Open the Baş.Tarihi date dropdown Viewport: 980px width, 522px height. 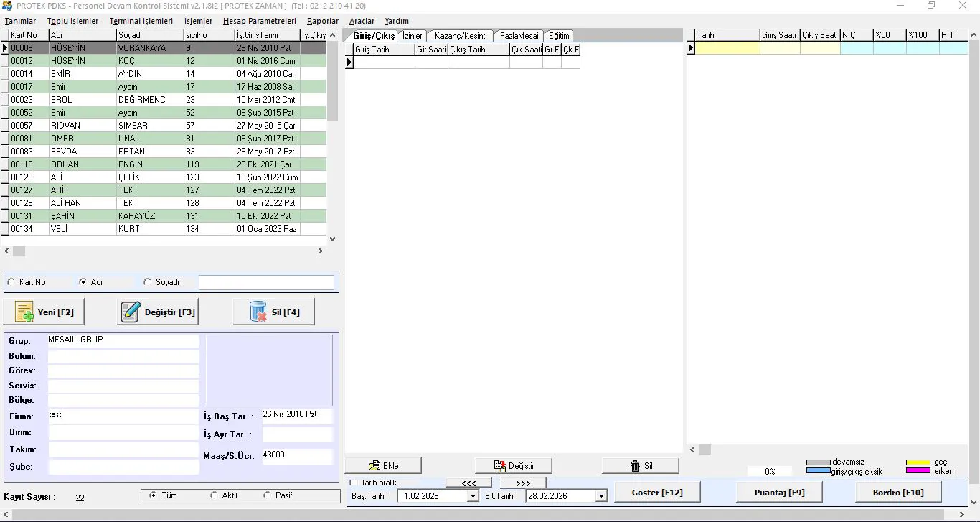coord(472,496)
